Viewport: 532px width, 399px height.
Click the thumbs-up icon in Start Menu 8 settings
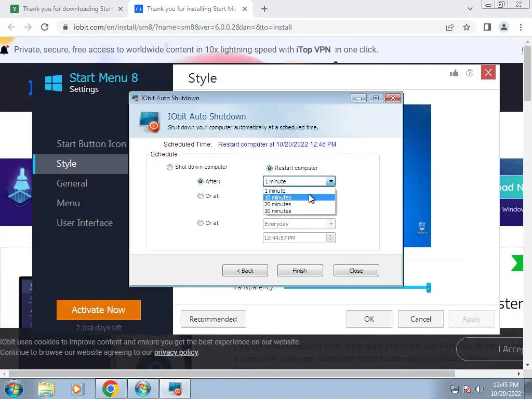pos(454,73)
